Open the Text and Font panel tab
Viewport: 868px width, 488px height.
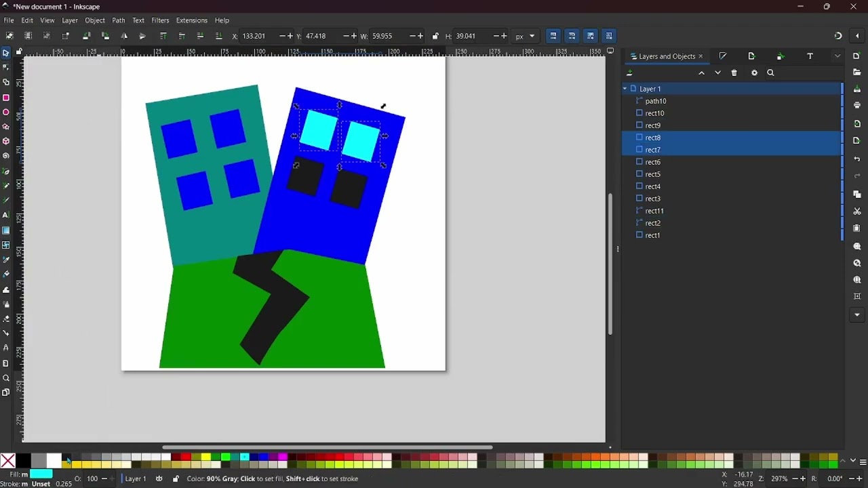coord(810,56)
